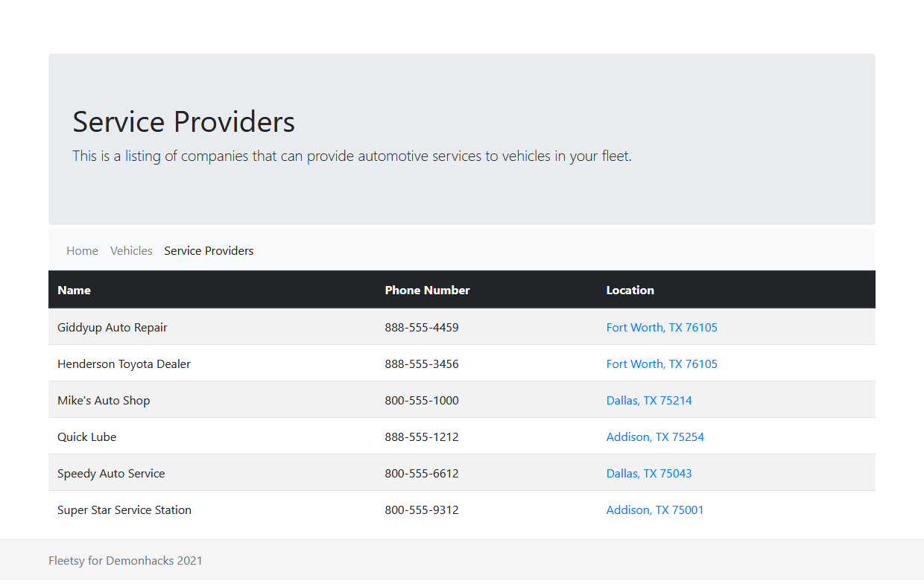Click Speedy Auto Service in the table
The height and width of the screenshot is (584, 924).
point(111,474)
